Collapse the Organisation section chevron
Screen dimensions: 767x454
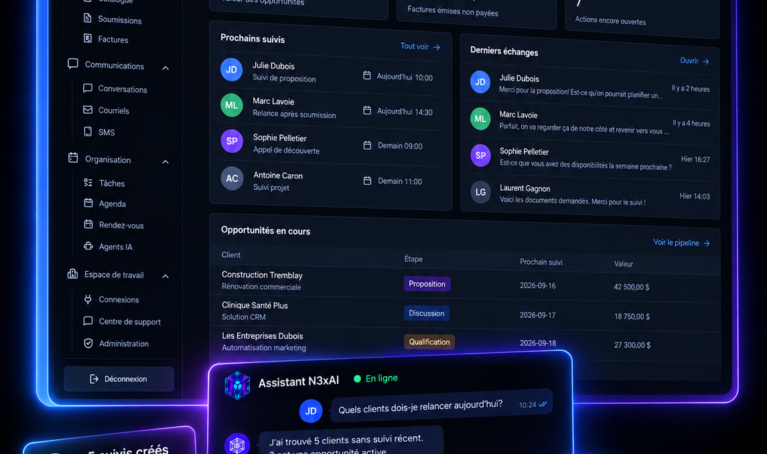tap(165, 162)
